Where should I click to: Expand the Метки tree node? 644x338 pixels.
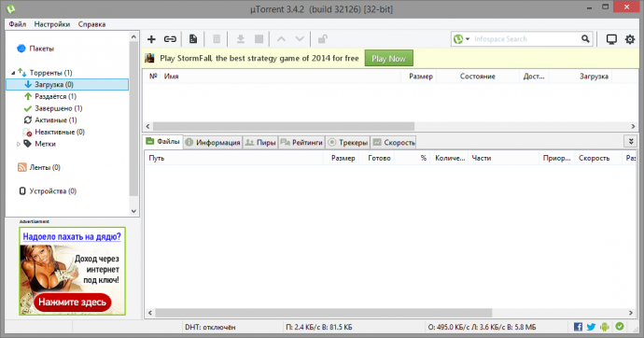pos(18,144)
